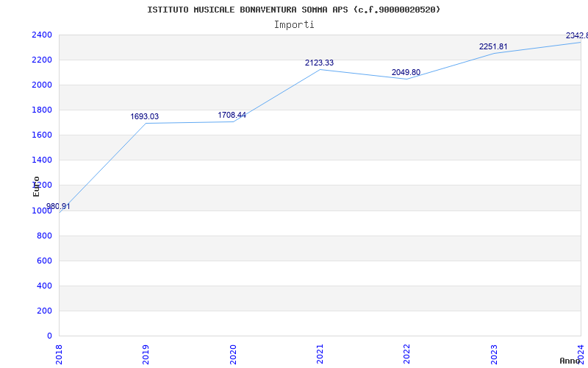Click the 2200 y-axis tick label
This screenshot has height=368, width=588.
pos(43,60)
